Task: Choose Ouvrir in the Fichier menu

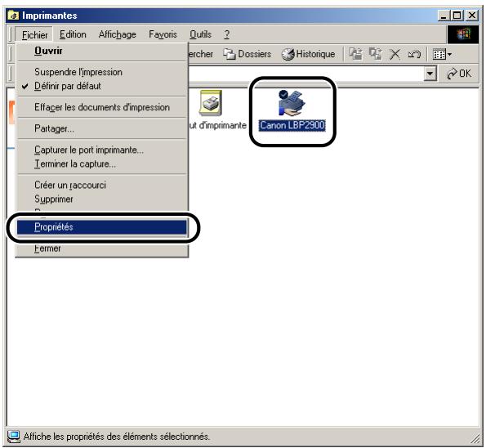Action: (x=102, y=51)
